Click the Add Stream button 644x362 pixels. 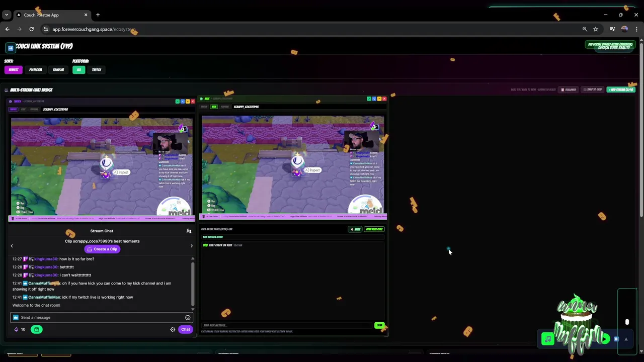coord(621,89)
